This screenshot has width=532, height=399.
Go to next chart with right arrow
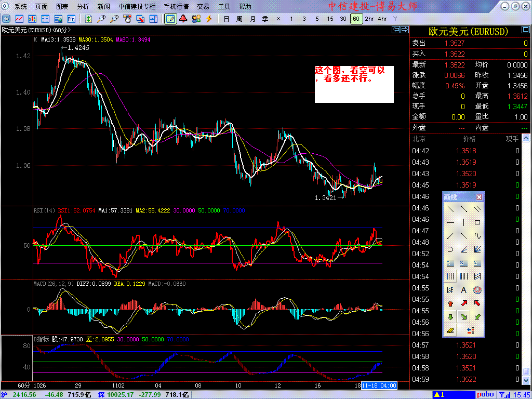point(404,30)
